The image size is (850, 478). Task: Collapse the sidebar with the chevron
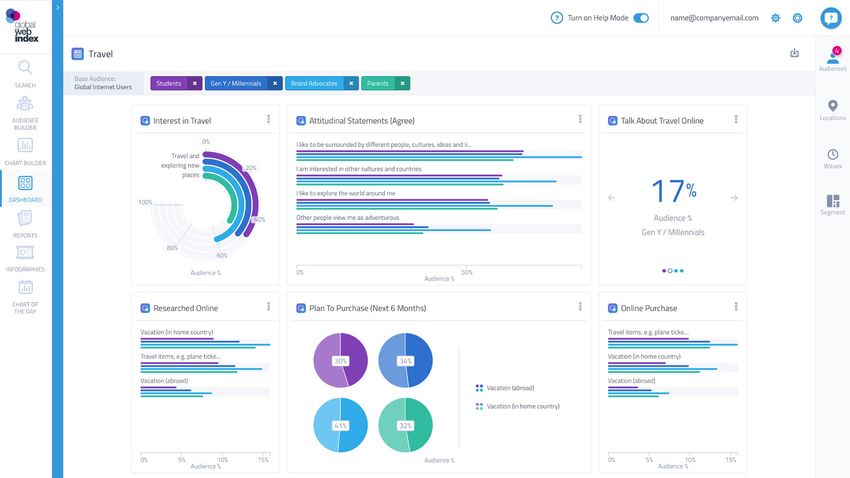[x=58, y=7]
